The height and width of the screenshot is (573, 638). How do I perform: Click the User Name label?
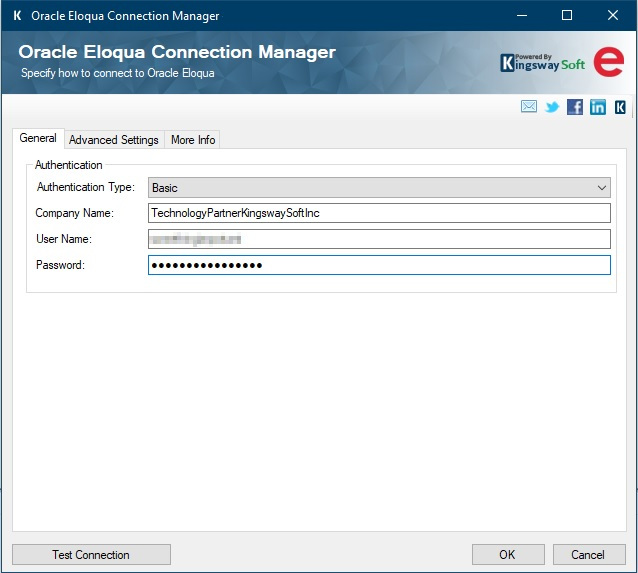point(64,239)
